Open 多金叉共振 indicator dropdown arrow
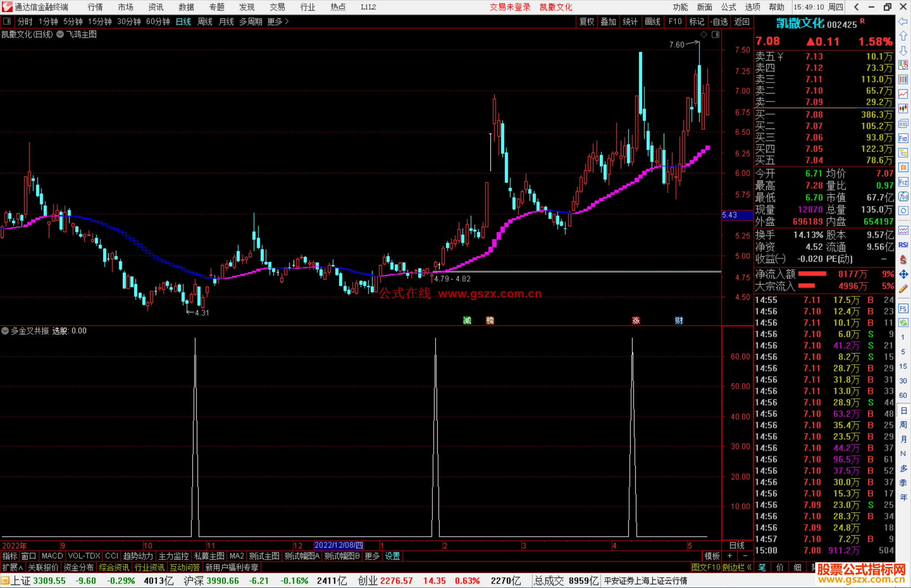The image size is (911, 588). tap(5, 331)
